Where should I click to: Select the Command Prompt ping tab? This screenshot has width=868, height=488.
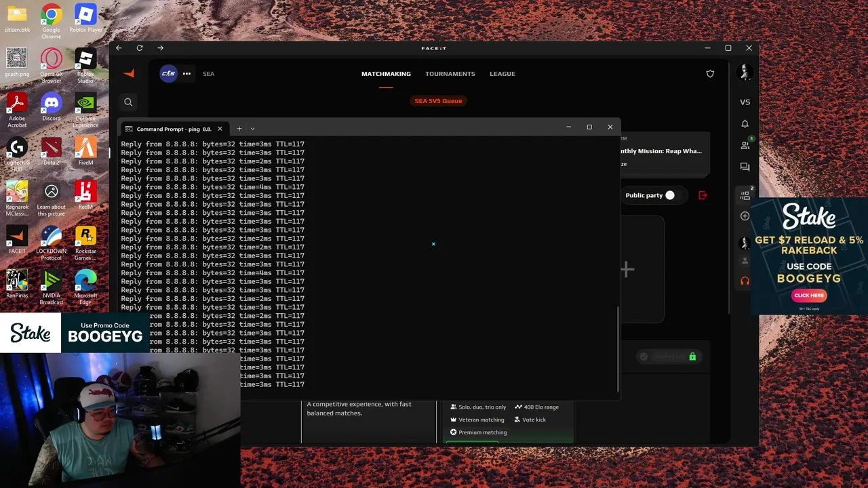point(174,129)
